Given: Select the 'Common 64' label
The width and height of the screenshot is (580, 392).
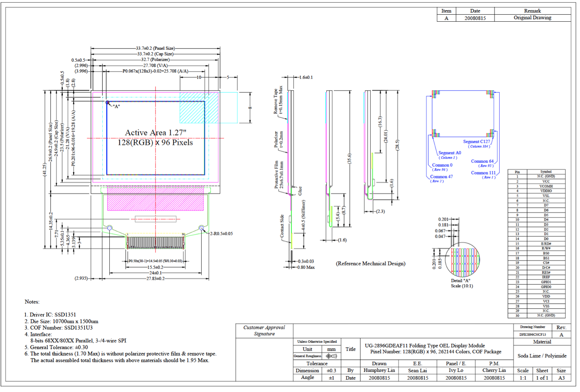Looking at the screenshot, I should coord(482,161).
